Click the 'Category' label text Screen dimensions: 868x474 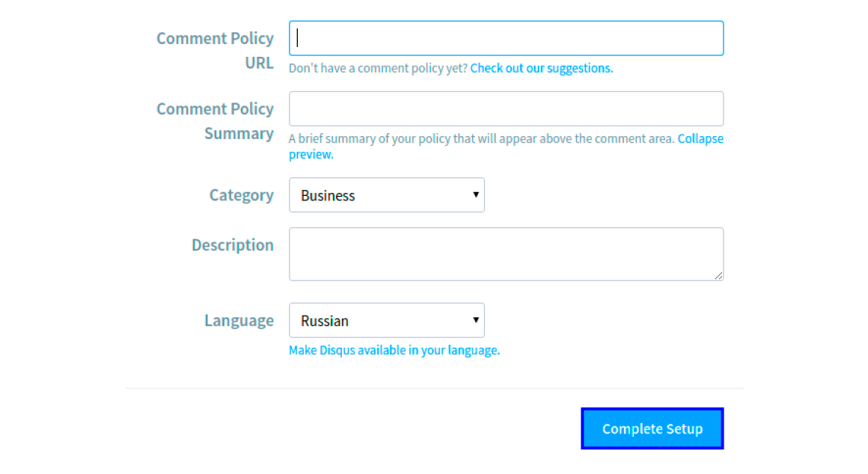coord(242,195)
